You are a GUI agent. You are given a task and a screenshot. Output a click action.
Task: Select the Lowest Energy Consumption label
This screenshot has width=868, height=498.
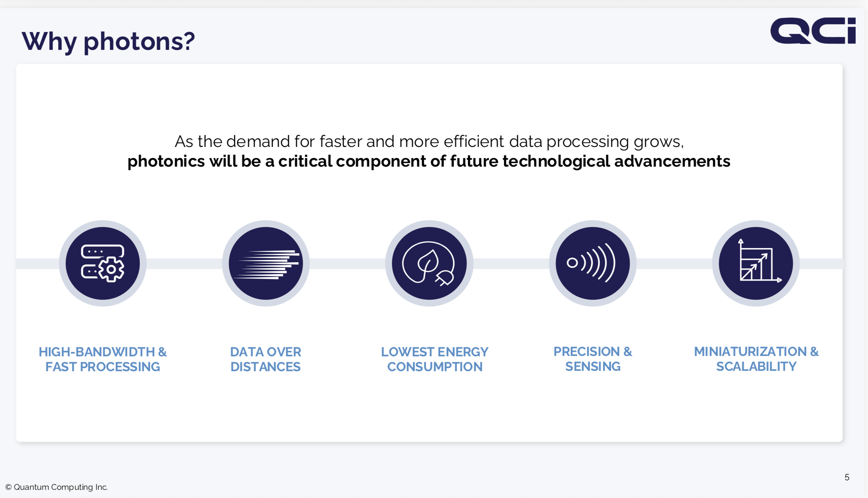point(435,359)
